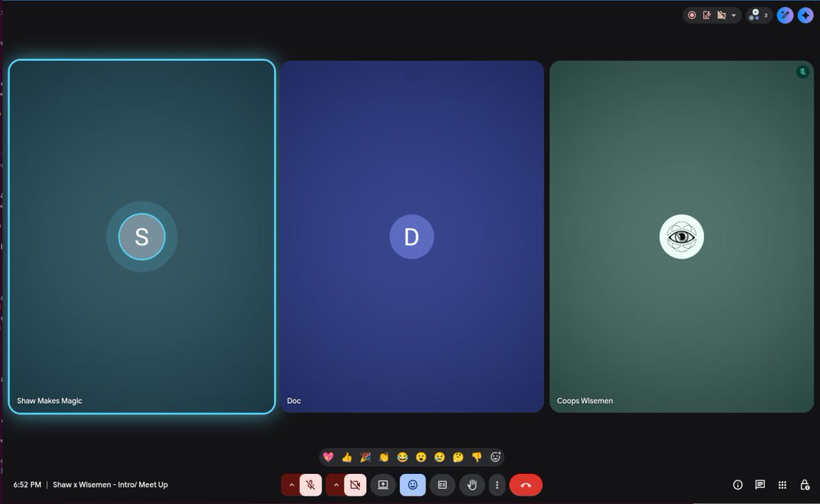The image size is (820, 504).
Task: Click the transcript notes download indicator
Action: [707, 15]
